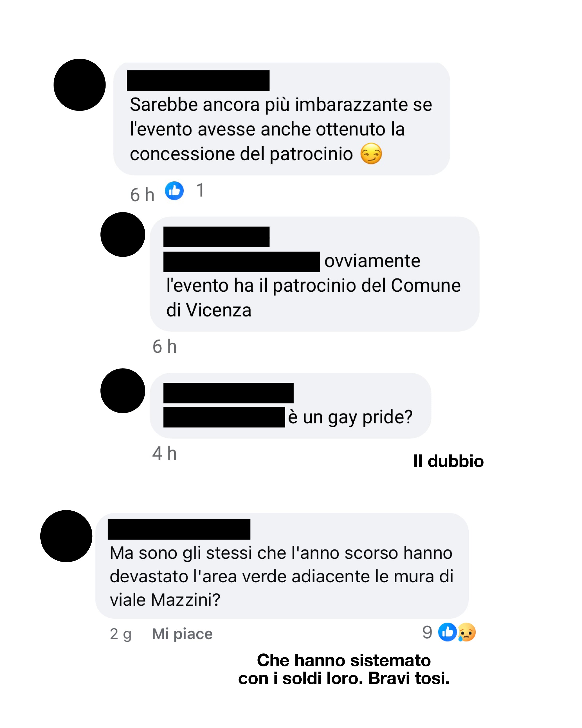Click redacted author name of 'ovviamente' reply
The height and width of the screenshot is (728, 582).
[217, 237]
